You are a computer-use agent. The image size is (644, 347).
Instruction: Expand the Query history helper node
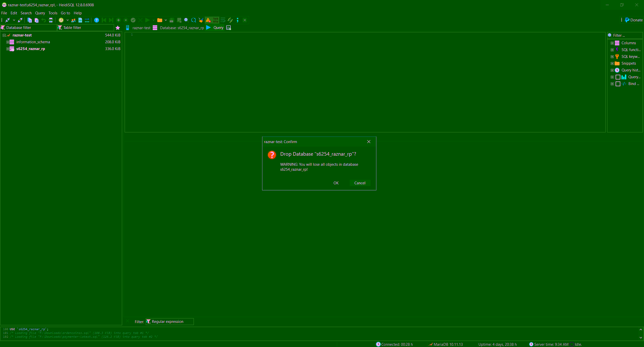[x=612, y=70]
